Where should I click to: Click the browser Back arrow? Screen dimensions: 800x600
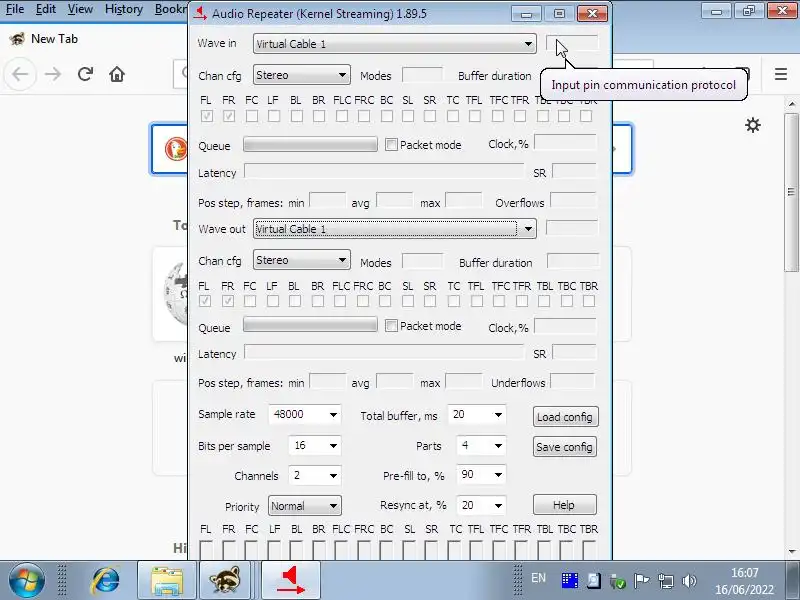[x=20, y=74]
